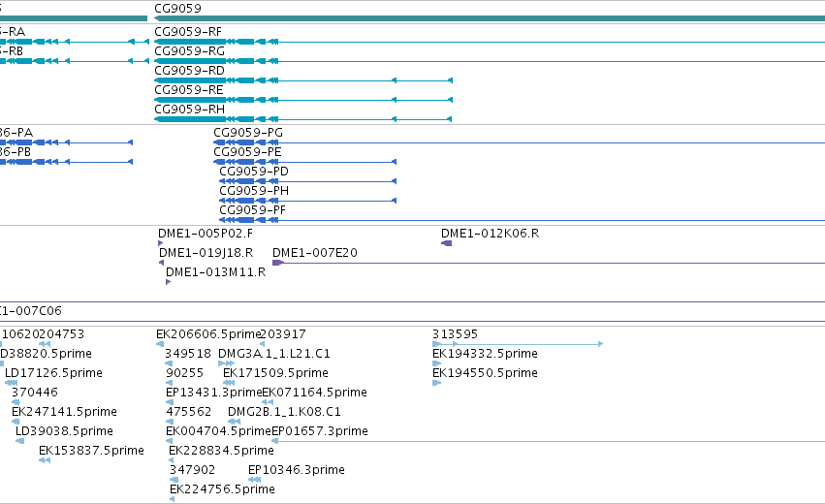
Task: Click the purple DME1-019J18.R arrow glyph
Action: [x=161, y=263]
